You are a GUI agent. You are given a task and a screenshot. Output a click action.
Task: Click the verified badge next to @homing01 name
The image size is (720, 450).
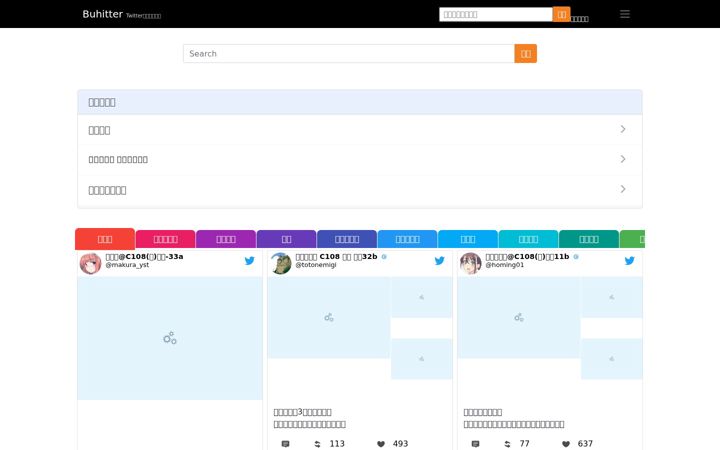click(576, 257)
